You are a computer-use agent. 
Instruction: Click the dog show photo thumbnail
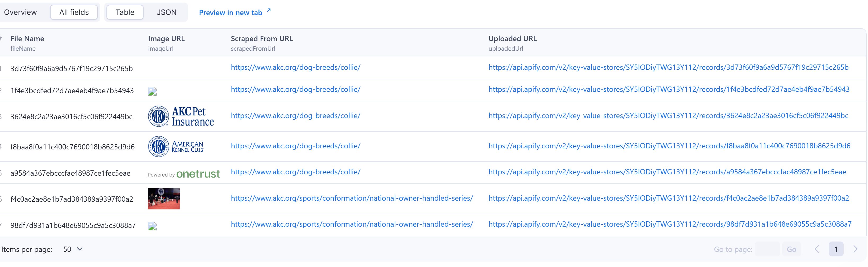pos(164,199)
